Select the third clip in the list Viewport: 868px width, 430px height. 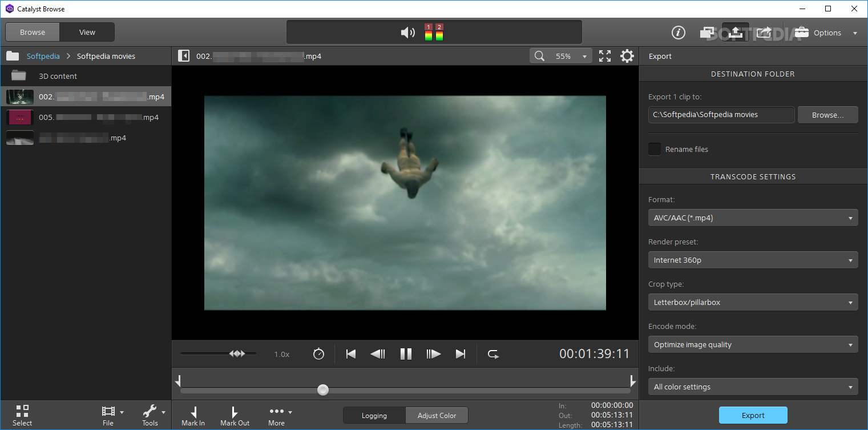tap(86, 138)
